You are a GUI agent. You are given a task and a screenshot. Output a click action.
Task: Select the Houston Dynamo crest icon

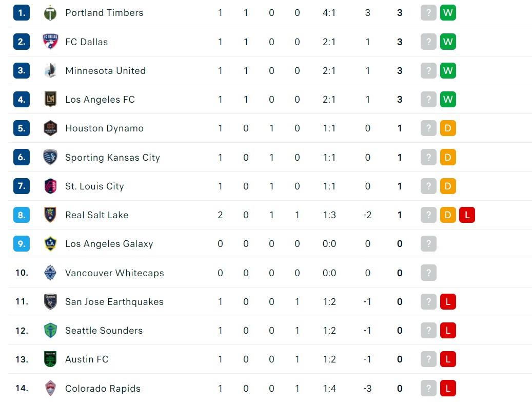tap(50, 128)
